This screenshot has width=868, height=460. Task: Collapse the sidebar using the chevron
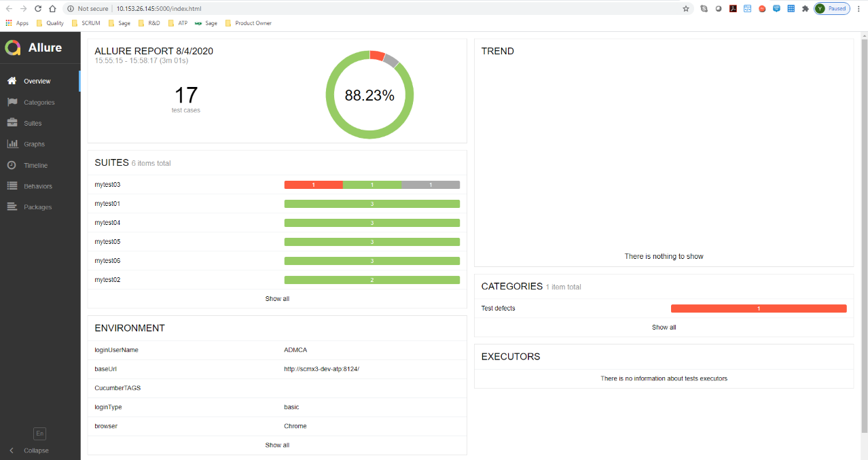point(12,450)
